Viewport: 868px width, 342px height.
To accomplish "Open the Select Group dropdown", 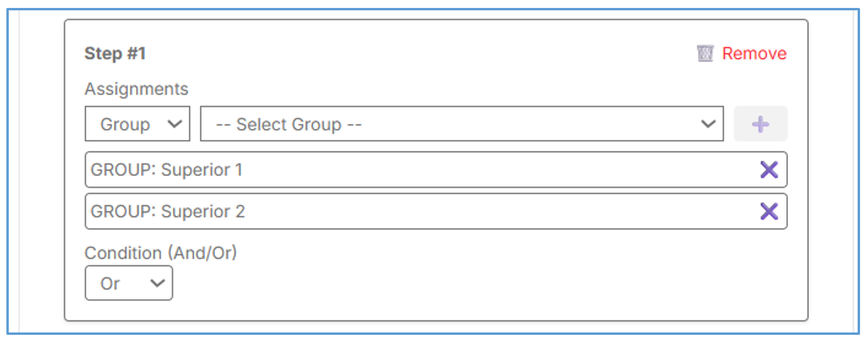I will pyautogui.click(x=461, y=124).
